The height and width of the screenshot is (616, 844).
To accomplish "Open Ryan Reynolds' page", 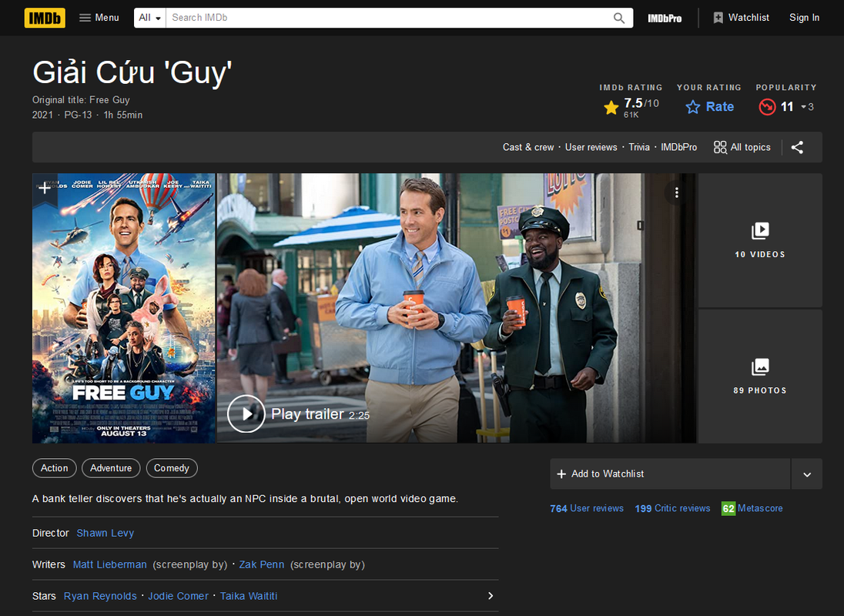I will (100, 596).
